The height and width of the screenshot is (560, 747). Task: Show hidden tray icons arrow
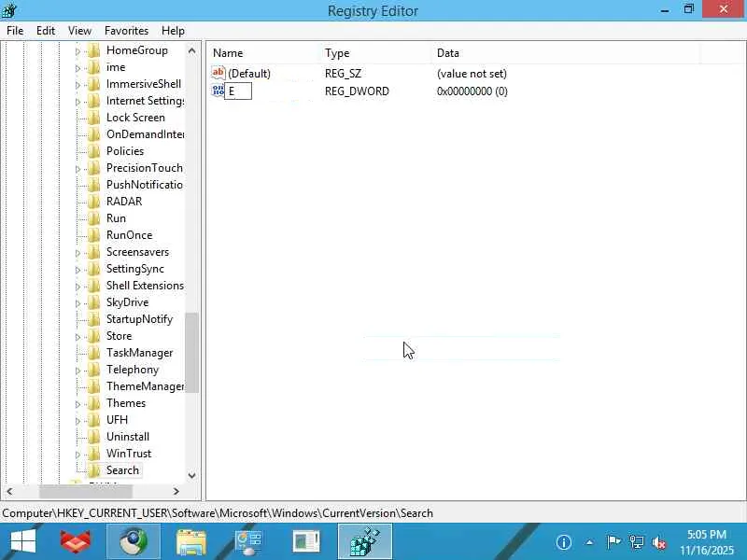tap(589, 542)
